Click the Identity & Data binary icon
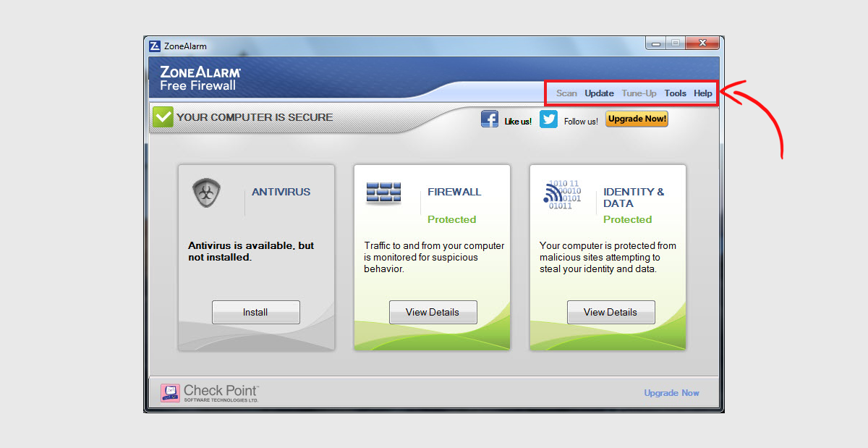 point(562,194)
